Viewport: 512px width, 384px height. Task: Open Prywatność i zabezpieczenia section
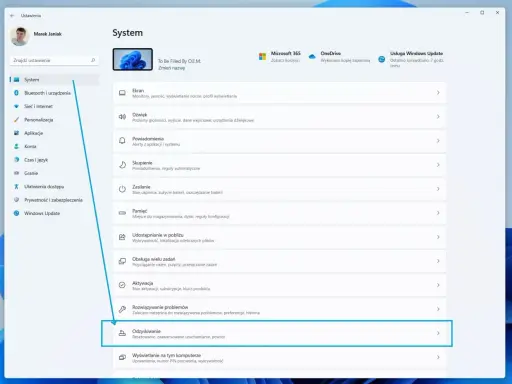pyautogui.click(x=54, y=200)
